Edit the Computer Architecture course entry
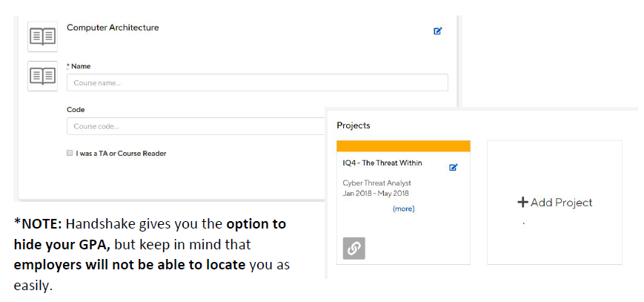 (x=438, y=31)
